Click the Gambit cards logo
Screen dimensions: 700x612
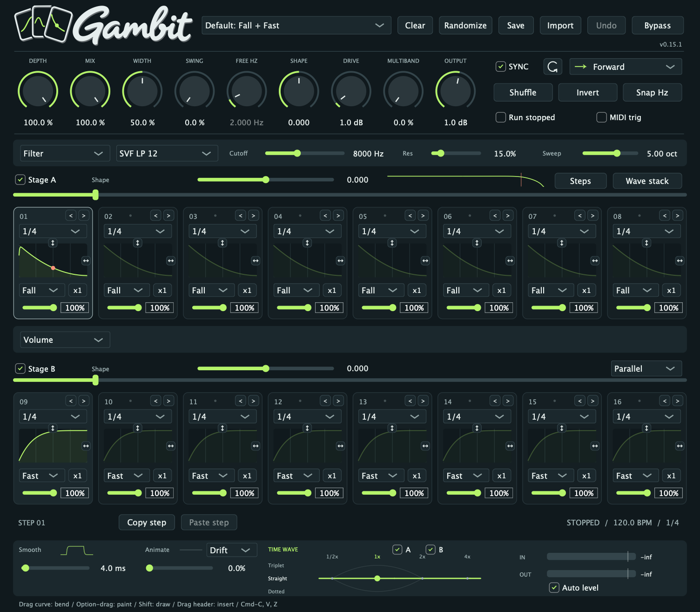point(43,24)
